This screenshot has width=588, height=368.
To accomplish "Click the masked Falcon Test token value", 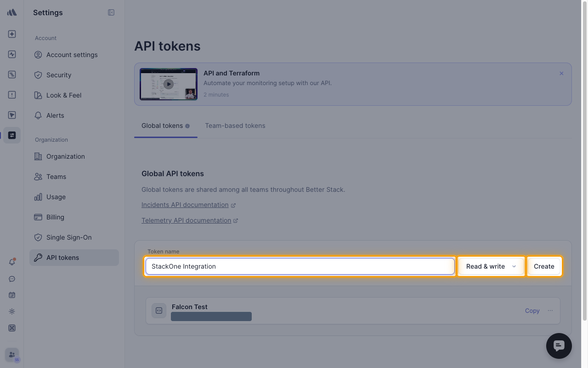I will [x=211, y=316].
